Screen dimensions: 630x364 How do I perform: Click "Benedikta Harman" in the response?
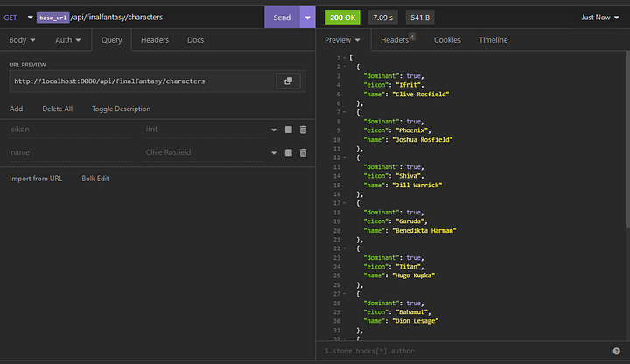coord(423,230)
